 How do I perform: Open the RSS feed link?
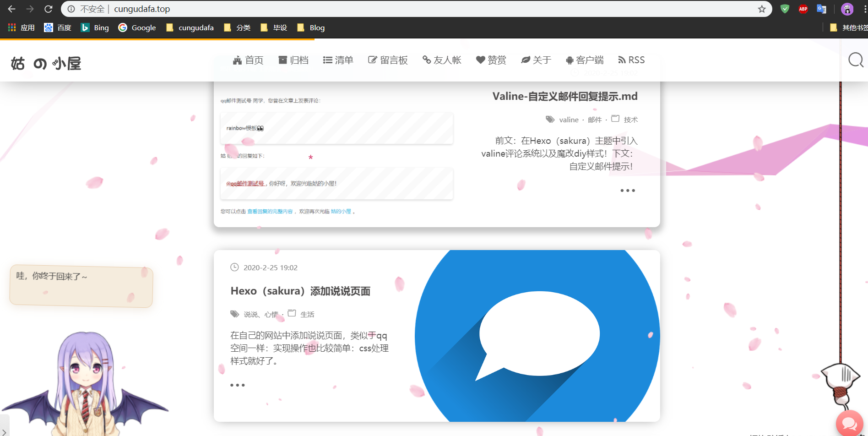[631, 60]
